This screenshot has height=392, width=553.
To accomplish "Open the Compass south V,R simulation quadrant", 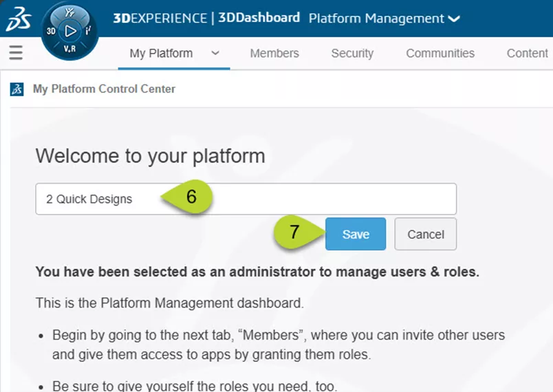I will tap(69, 50).
